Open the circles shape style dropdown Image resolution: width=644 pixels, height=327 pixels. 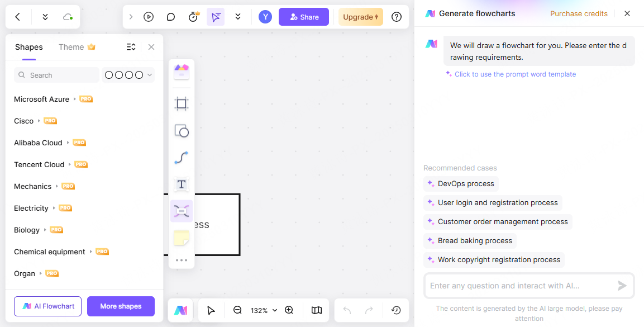(x=128, y=75)
